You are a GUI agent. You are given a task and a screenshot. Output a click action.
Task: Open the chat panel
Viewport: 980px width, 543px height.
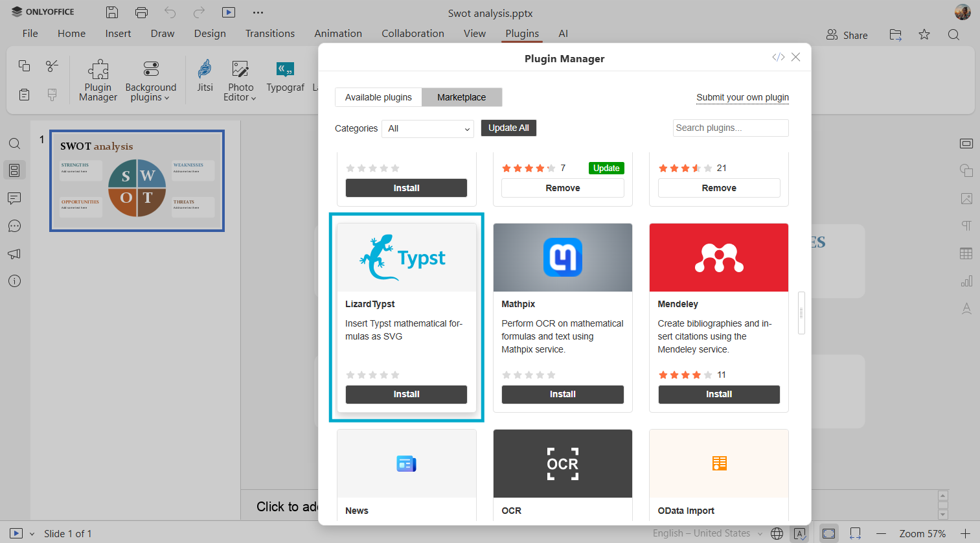[x=14, y=225]
